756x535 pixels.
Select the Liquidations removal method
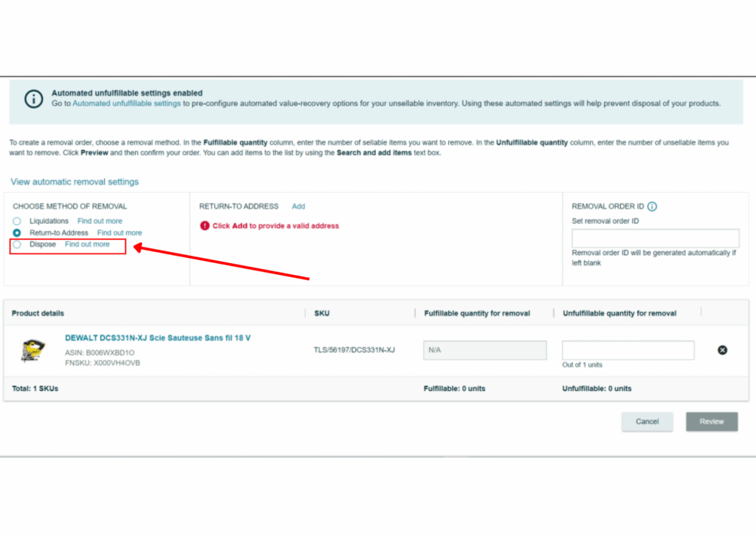pyautogui.click(x=16, y=220)
